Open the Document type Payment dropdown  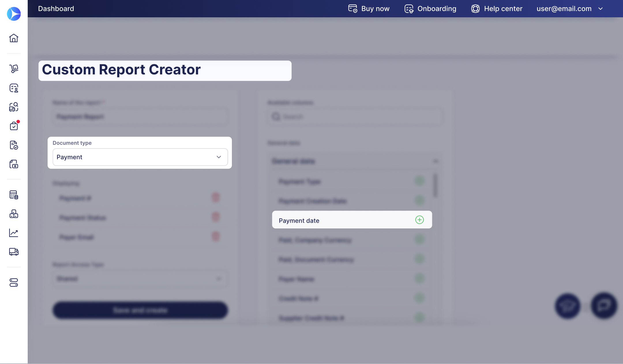pos(140,157)
